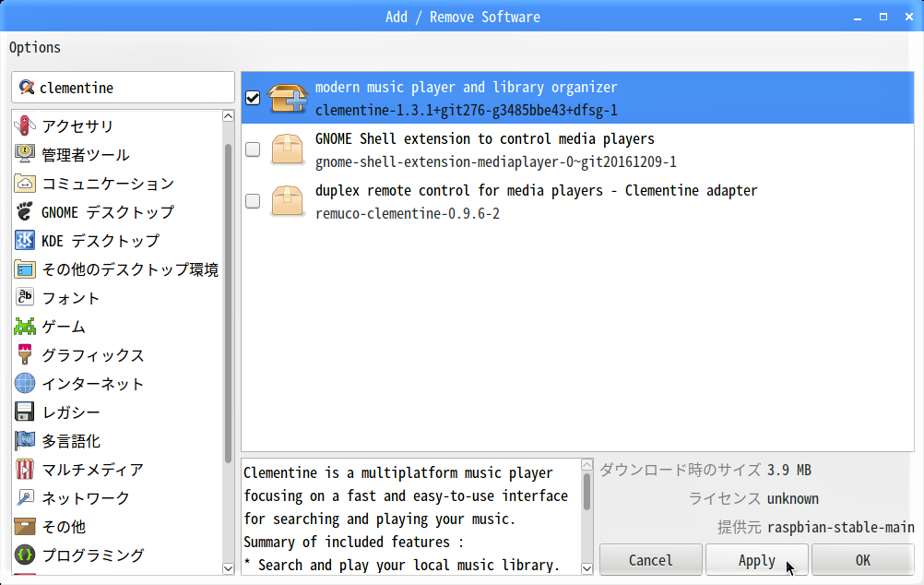Image resolution: width=924 pixels, height=585 pixels.
Task: Select the 多言語化 flag icon
Action: [25, 440]
